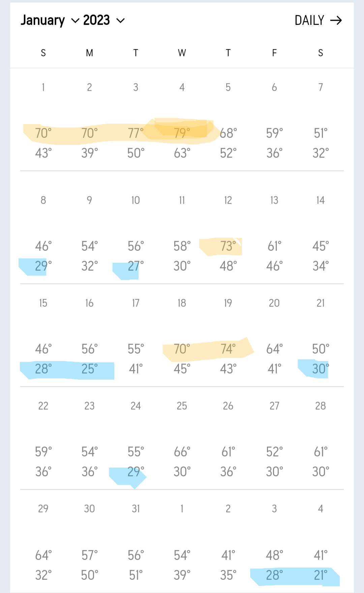Click the DAILY view link
The width and height of the screenshot is (364, 593).
(x=309, y=21)
